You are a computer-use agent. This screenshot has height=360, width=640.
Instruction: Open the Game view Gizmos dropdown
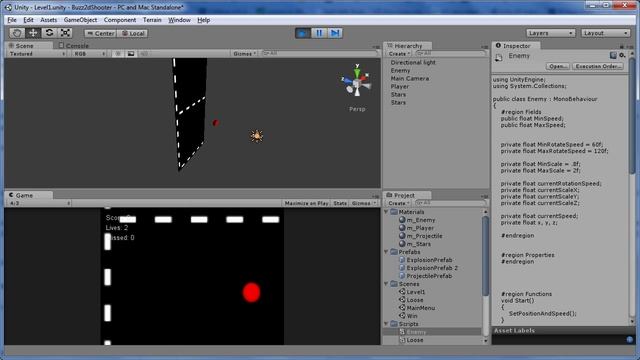pos(363,203)
